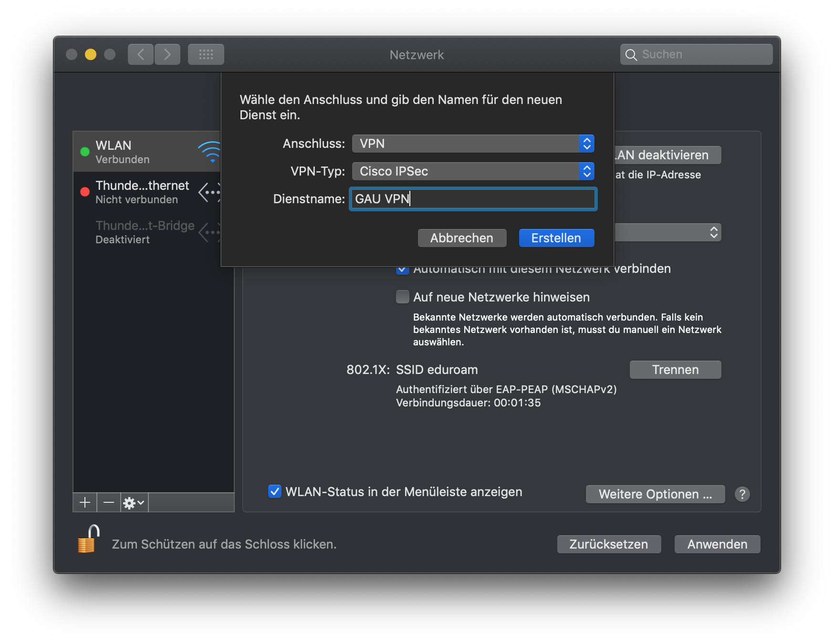The width and height of the screenshot is (834, 644).
Task: Click 'Verbindungsdauer: 00:01:35' text
Action: tap(468, 403)
